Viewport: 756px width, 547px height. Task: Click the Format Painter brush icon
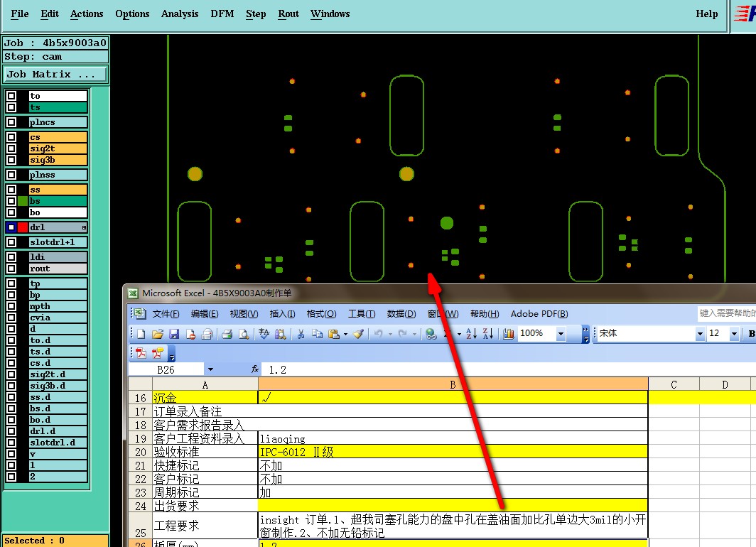point(358,333)
